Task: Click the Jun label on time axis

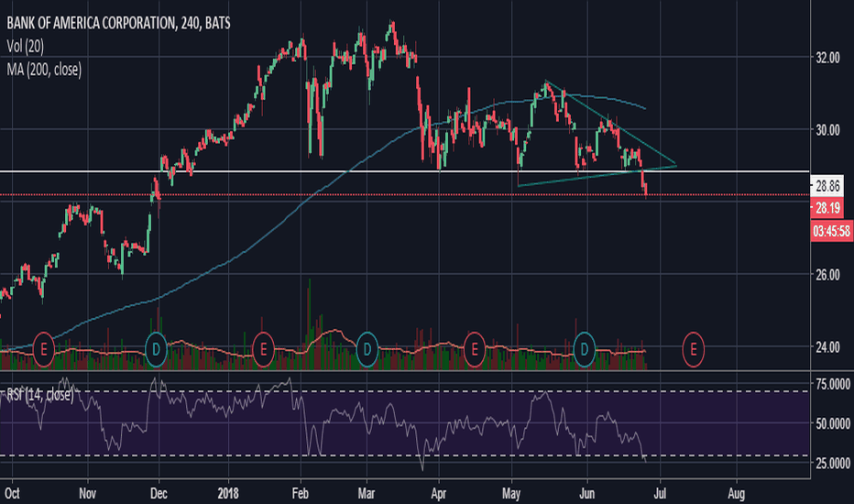Action: 587,494
